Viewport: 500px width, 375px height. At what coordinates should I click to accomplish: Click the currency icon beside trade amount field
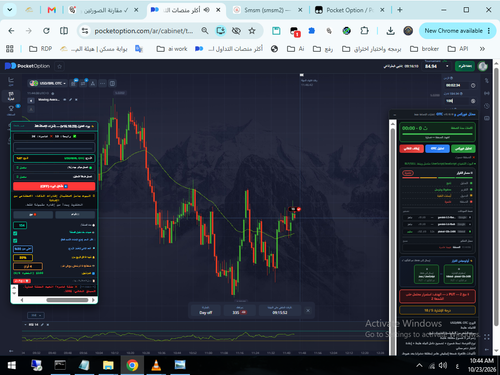pos(473,101)
